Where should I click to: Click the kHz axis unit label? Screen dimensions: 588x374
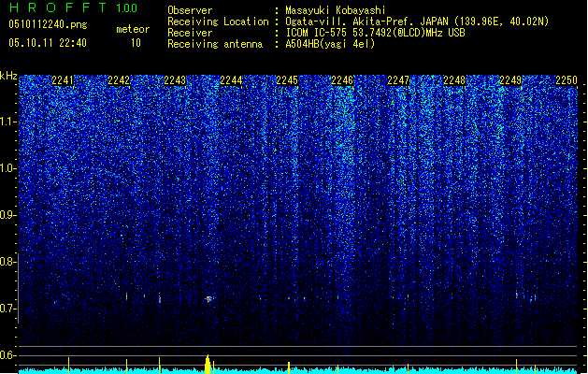[8, 76]
